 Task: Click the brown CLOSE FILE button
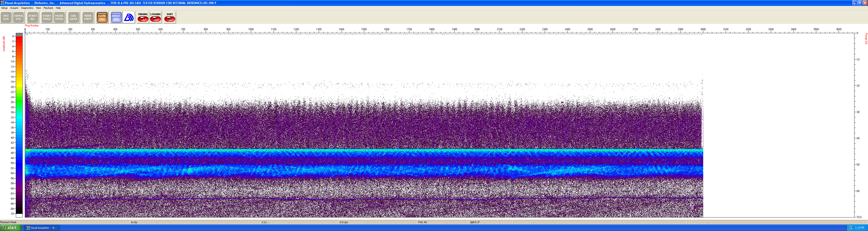(102, 17)
